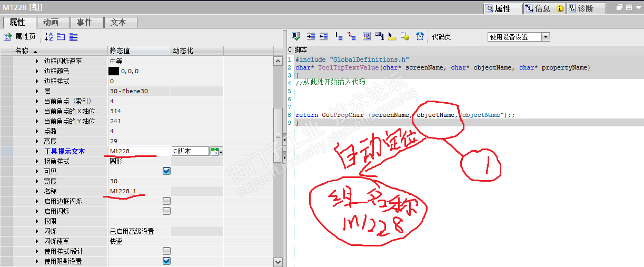This screenshot has width=644, height=267.
Task: Click the property list scrollbar down arrow
Action: point(278,262)
